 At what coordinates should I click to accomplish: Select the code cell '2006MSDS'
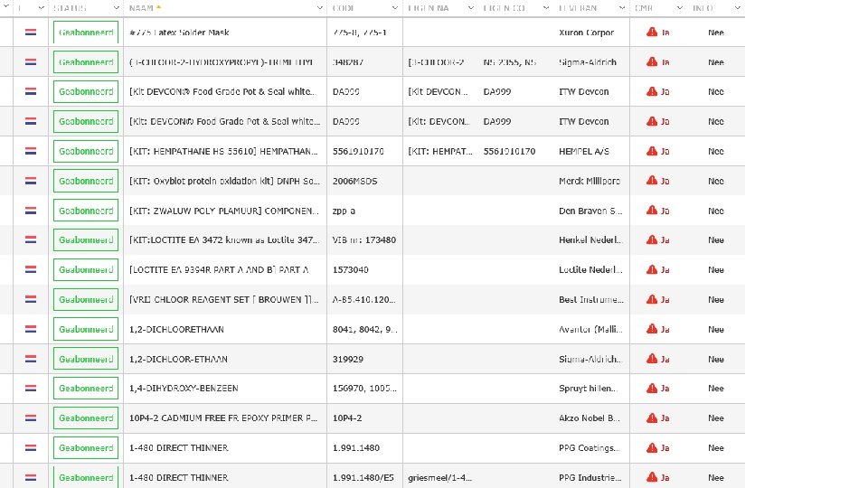coord(354,181)
